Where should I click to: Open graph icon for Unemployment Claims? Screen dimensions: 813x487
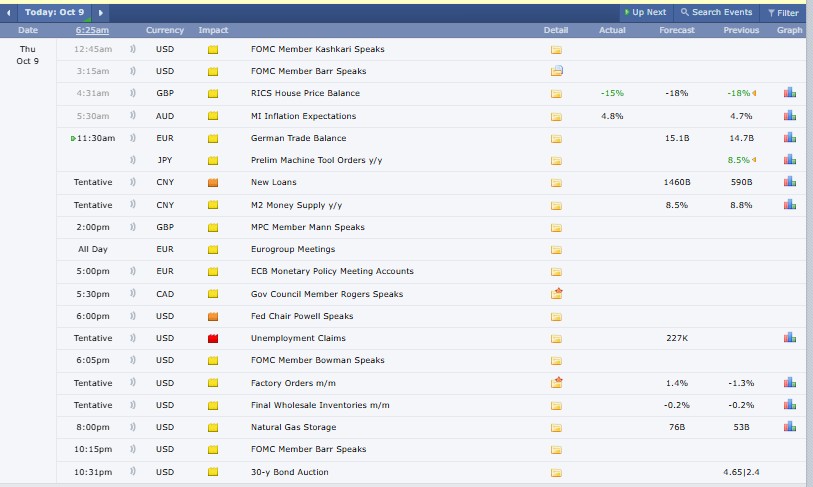pos(790,338)
